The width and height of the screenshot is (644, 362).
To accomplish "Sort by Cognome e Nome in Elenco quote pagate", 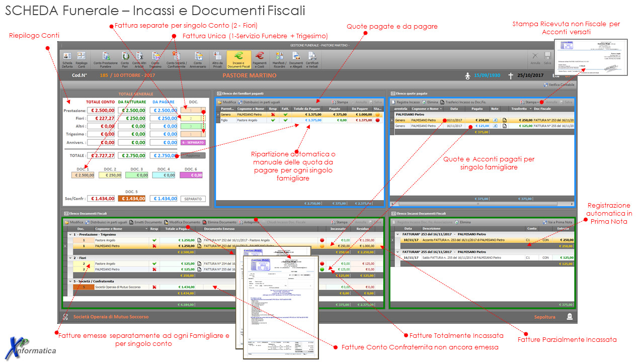I will pos(428,109).
